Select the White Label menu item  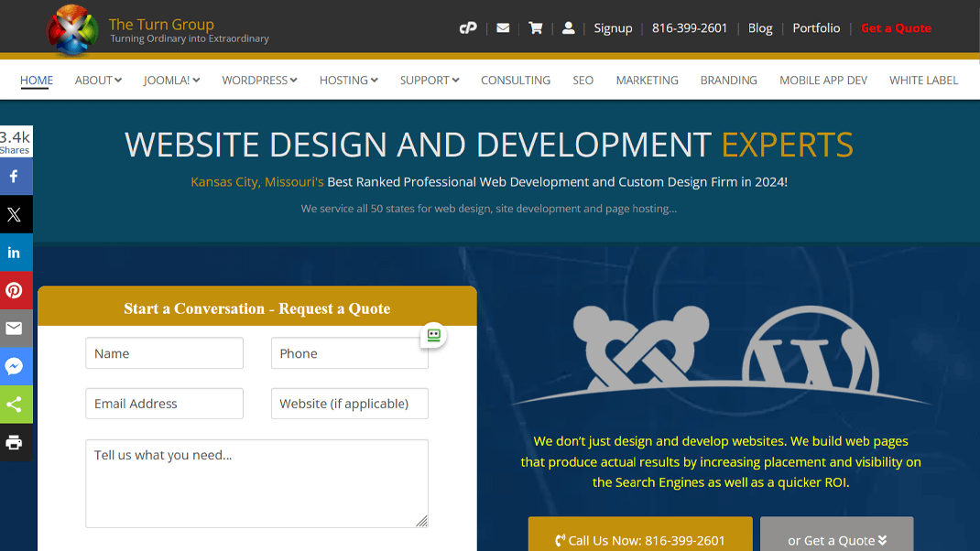[923, 81]
